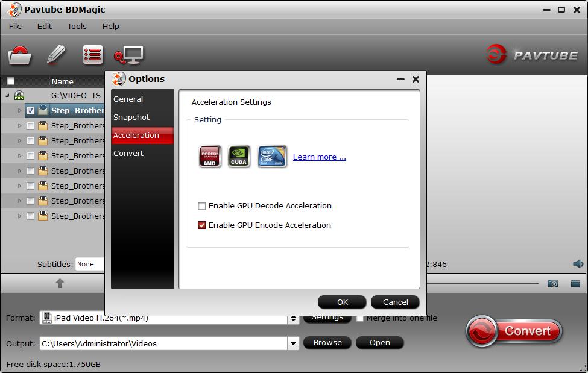Viewport: 588px width, 373px height.
Task: Switch to the Snapshot tab in Options
Action: (x=131, y=117)
